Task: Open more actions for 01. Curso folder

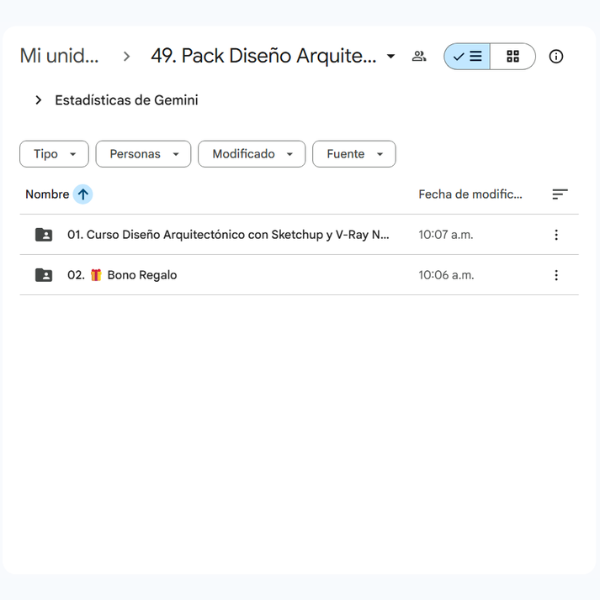Action: point(556,235)
